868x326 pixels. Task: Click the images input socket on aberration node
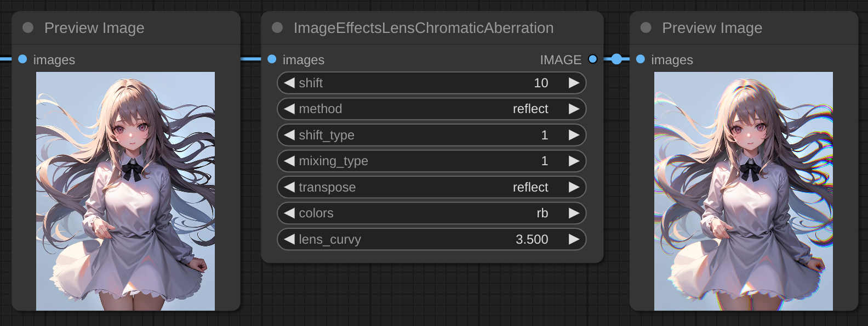click(272, 59)
